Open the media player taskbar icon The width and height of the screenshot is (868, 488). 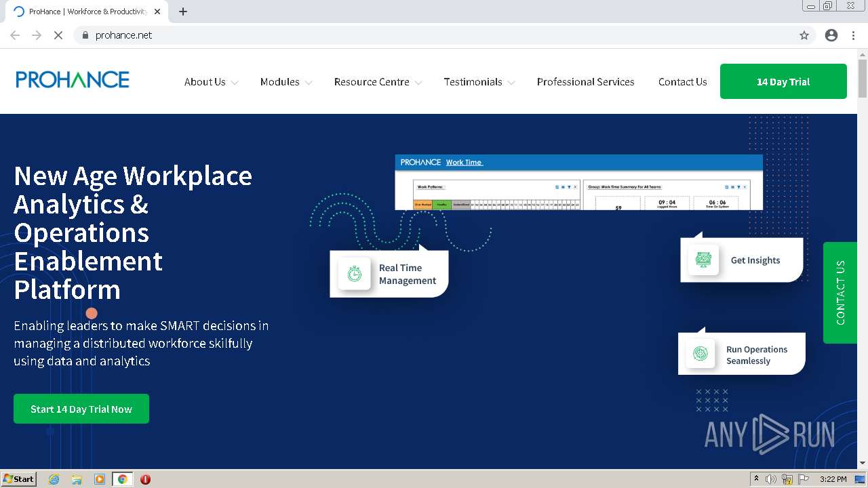tap(100, 479)
